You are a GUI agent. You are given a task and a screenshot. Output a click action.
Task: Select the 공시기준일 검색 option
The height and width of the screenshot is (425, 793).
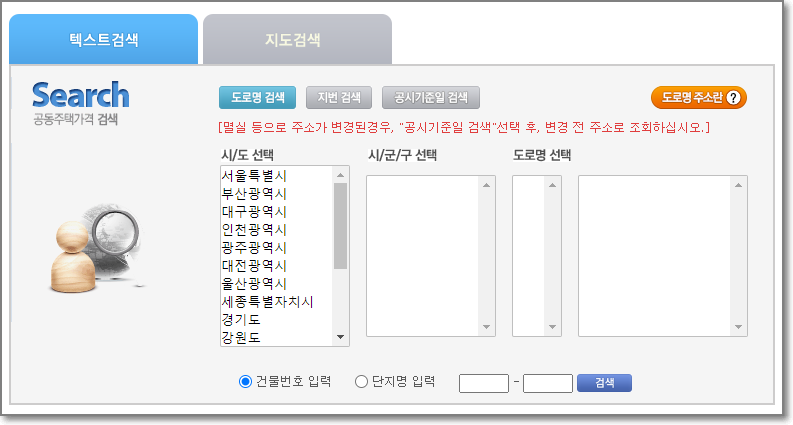coord(431,97)
